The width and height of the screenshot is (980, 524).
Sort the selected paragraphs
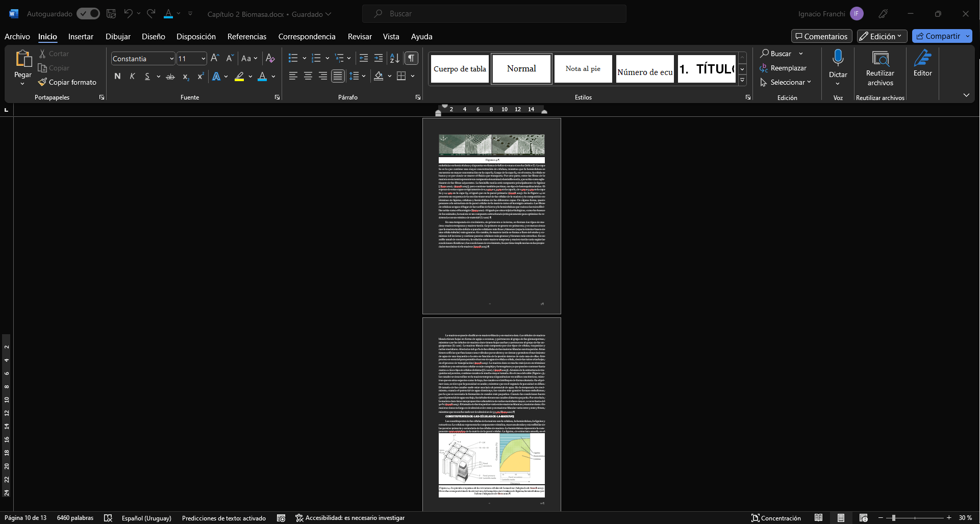pos(394,58)
